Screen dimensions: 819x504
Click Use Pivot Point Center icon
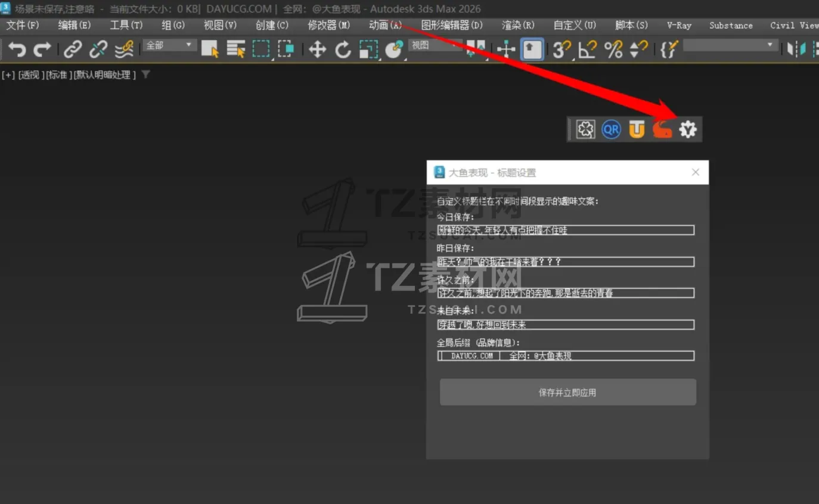475,49
